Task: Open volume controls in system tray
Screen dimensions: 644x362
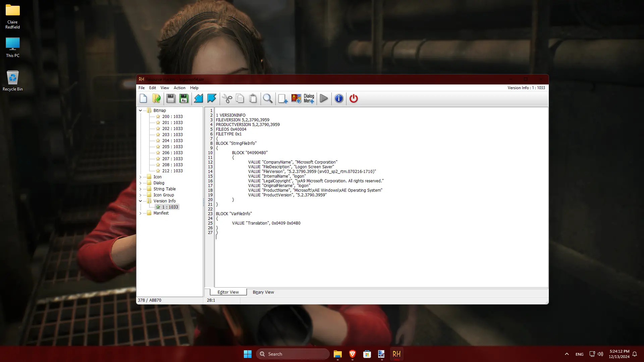Action: point(600,354)
